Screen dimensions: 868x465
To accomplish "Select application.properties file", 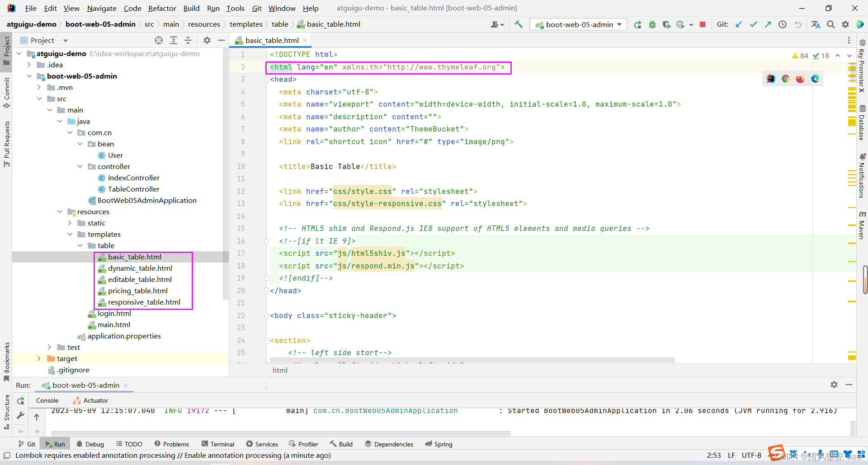I will (x=124, y=336).
